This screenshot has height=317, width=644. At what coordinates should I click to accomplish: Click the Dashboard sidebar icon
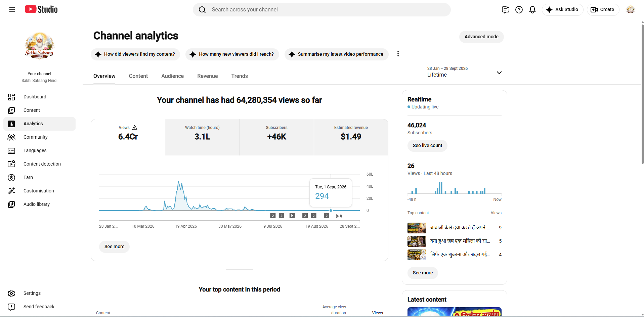click(x=11, y=97)
